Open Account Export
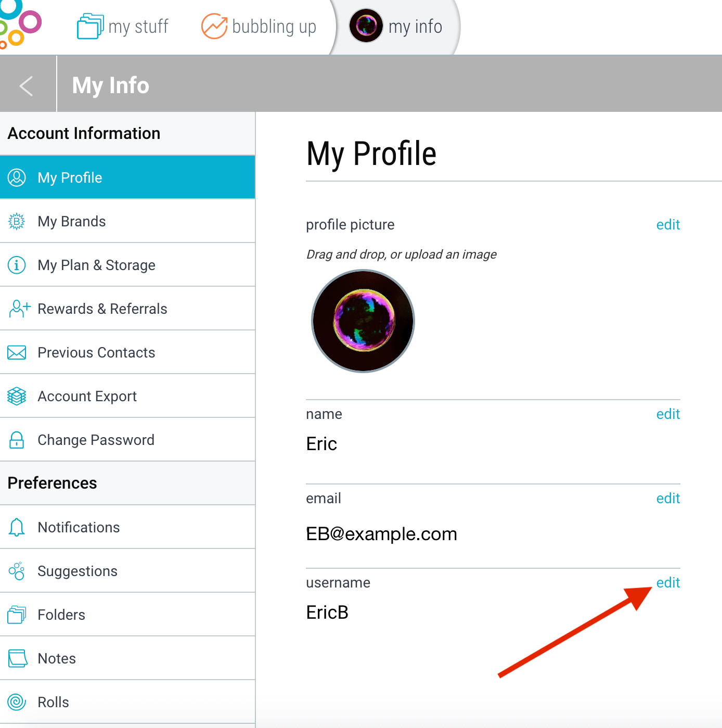This screenshot has width=722, height=728. click(x=127, y=396)
